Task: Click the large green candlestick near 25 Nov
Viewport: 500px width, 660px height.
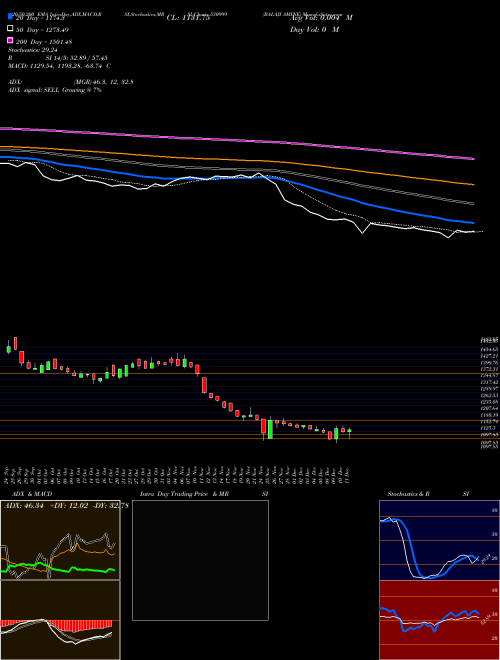Action: [x=270, y=429]
